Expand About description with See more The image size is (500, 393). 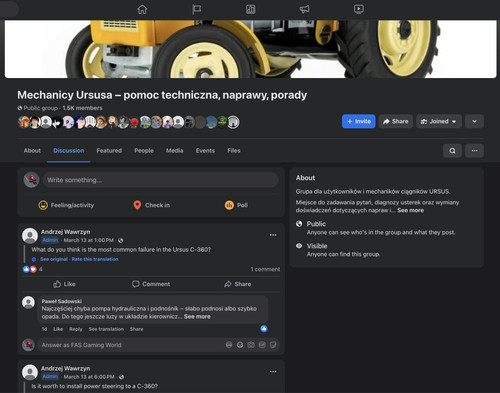click(410, 210)
